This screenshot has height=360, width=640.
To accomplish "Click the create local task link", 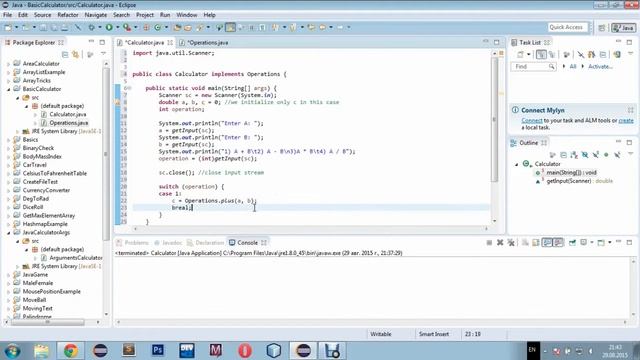I will 626,121.
